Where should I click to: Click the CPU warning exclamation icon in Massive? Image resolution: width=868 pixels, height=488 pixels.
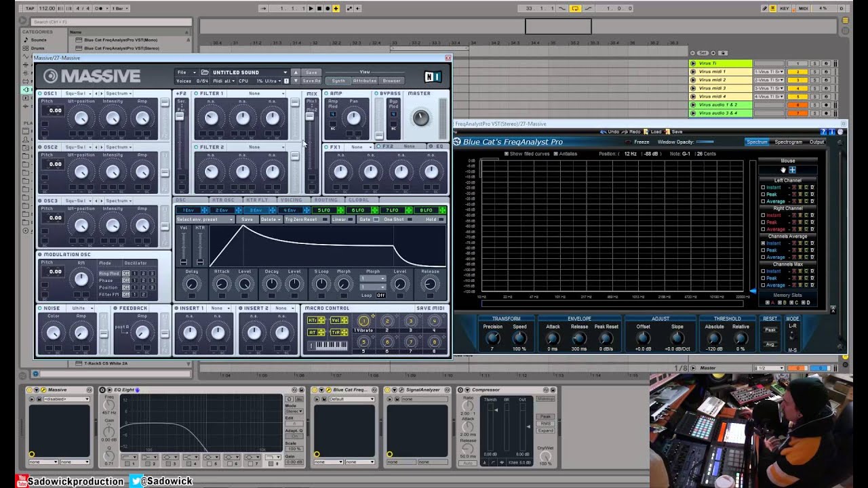286,81
